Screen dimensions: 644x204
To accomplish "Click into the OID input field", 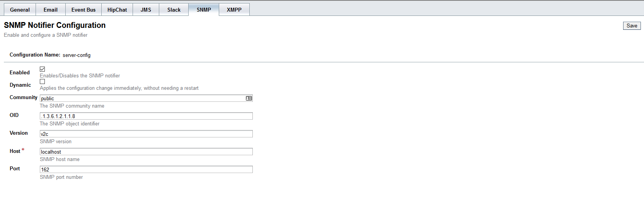I will click(x=146, y=116).
